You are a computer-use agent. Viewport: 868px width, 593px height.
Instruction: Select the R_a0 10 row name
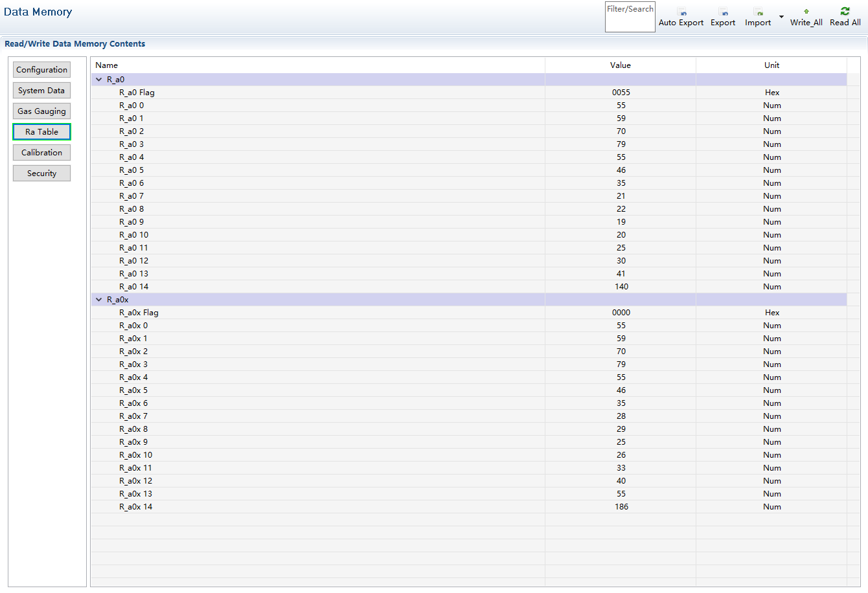coord(134,235)
